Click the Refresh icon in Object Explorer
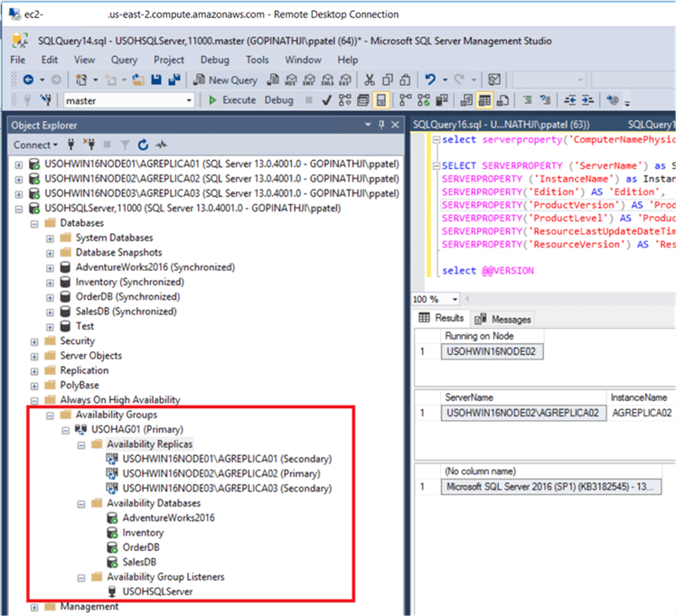Image resolution: width=676 pixels, height=616 pixels. (x=142, y=145)
